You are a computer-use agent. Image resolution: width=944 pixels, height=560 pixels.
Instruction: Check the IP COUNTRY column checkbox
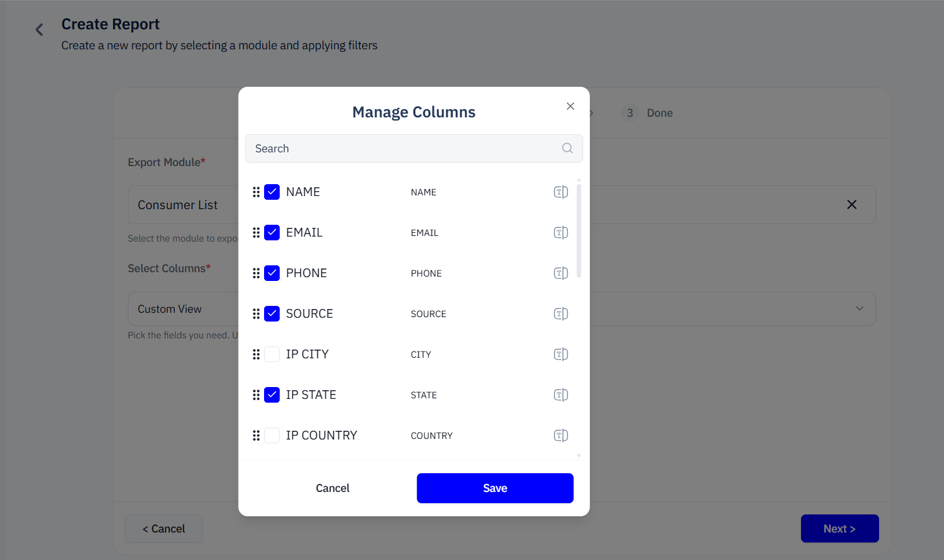coord(272,436)
